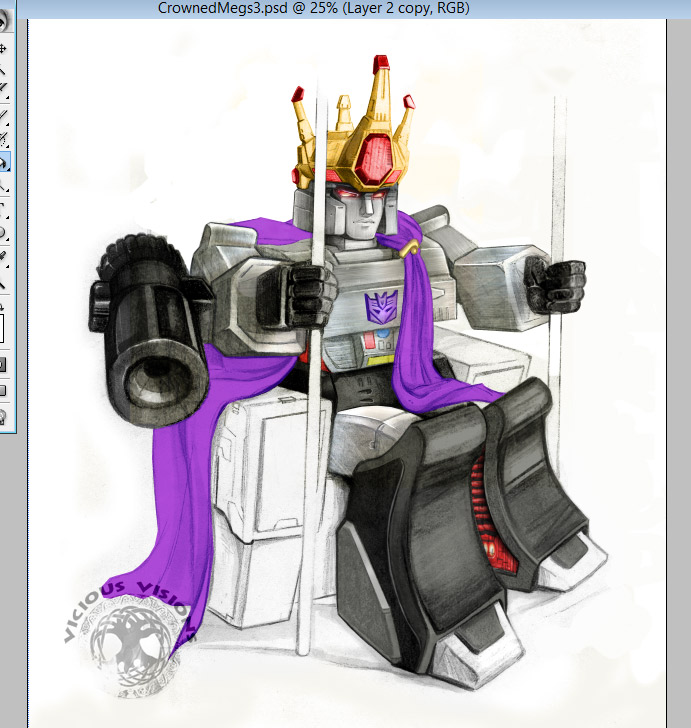Toggle Quick Mask mode button

click(2, 364)
